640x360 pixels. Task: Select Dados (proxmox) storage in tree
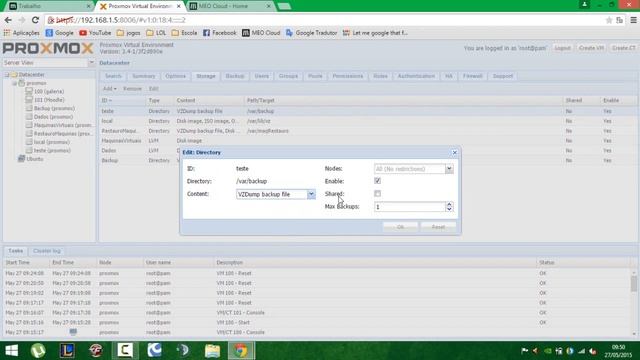[53, 117]
